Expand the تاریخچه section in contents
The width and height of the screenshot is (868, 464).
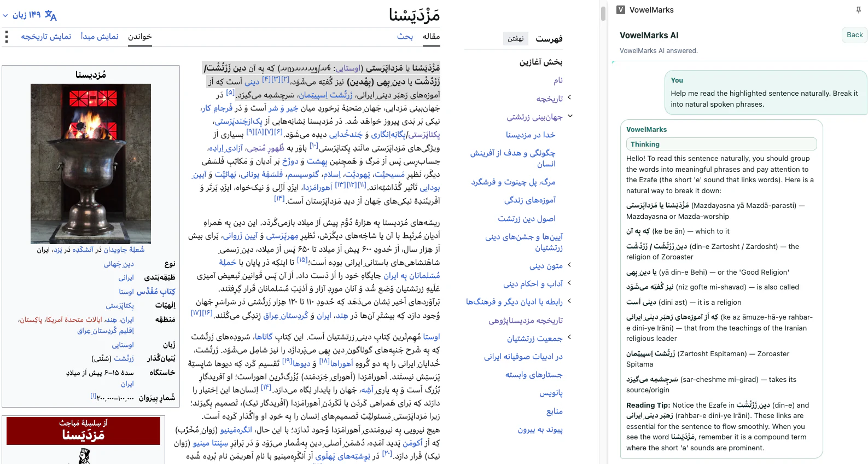[569, 97]
